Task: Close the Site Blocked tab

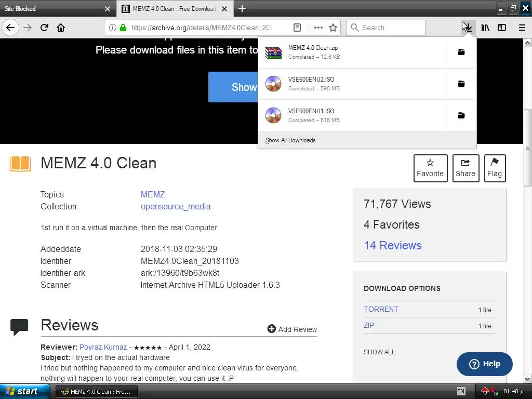Action: (108, 9)
